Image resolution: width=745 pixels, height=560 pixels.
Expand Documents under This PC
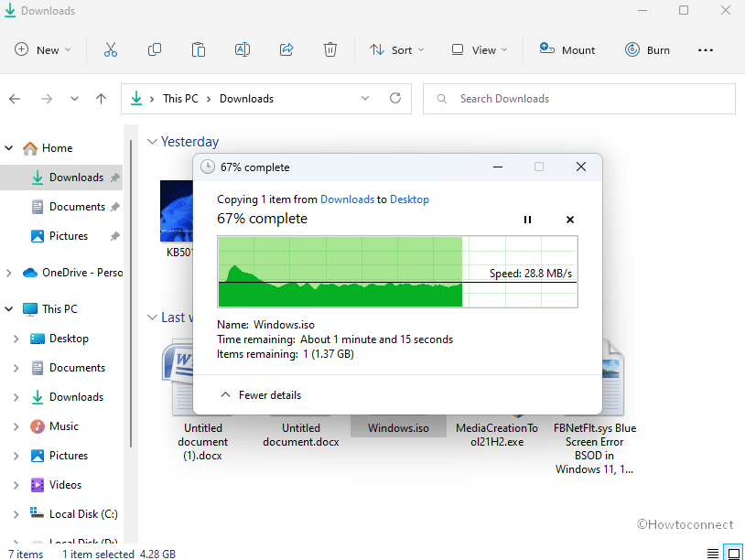click(x=16, y=368)
